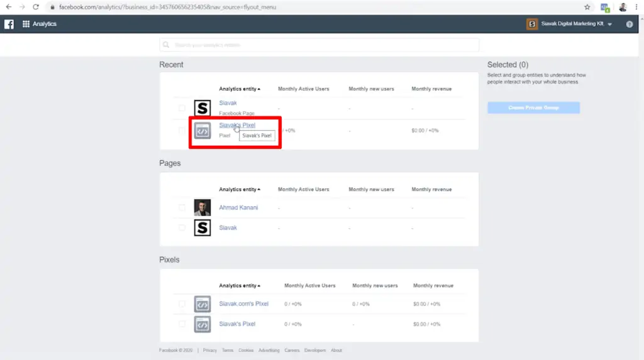
Task: Bookmark page with star icon
Action: pos(587,7)
